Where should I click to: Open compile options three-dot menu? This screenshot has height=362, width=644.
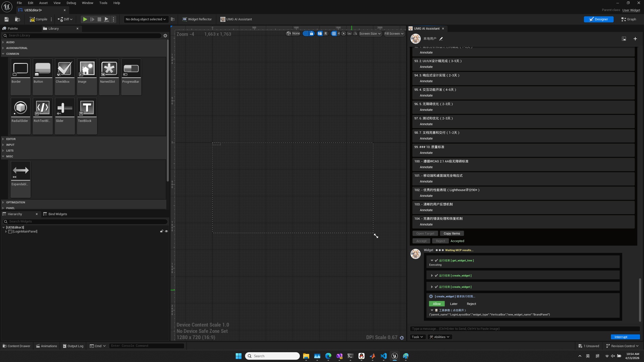51,19
